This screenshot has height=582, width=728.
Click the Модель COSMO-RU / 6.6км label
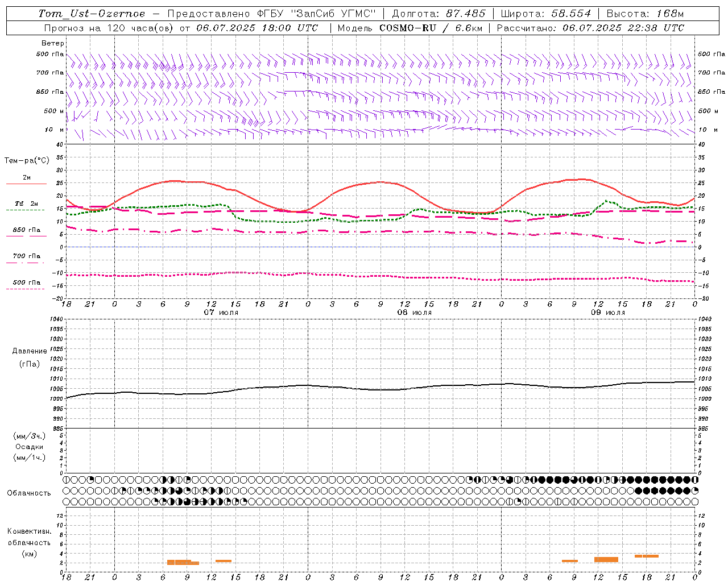[x=409, y=28]
